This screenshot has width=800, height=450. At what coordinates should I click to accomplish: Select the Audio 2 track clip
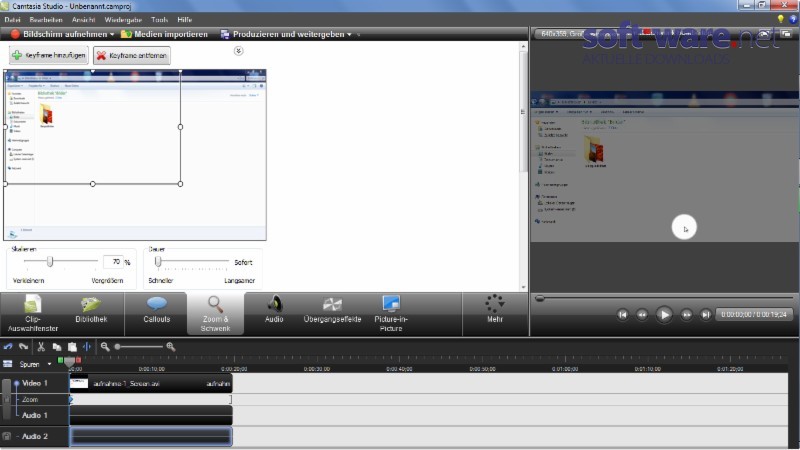151,436
